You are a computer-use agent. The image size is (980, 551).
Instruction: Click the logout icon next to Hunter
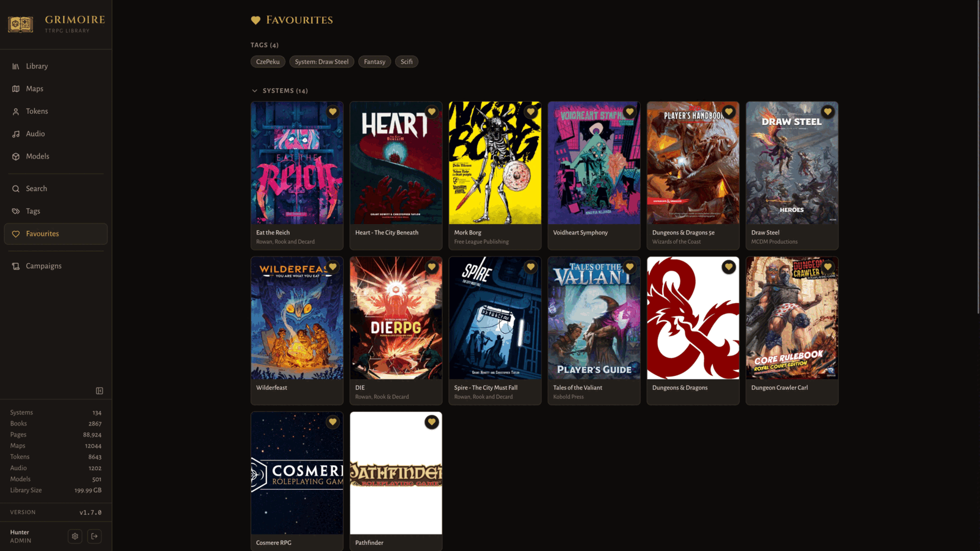coord(94,536)
